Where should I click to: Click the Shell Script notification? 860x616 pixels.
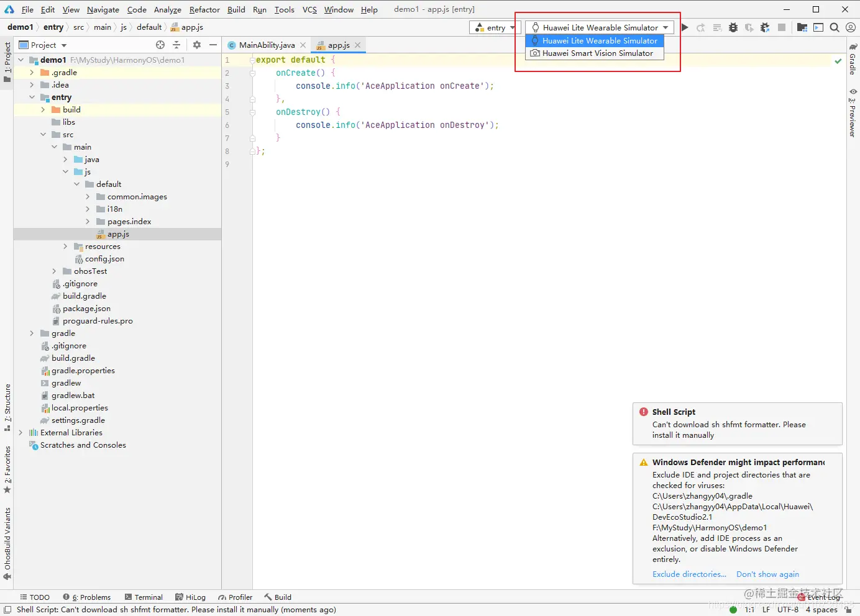pos(738,423)
